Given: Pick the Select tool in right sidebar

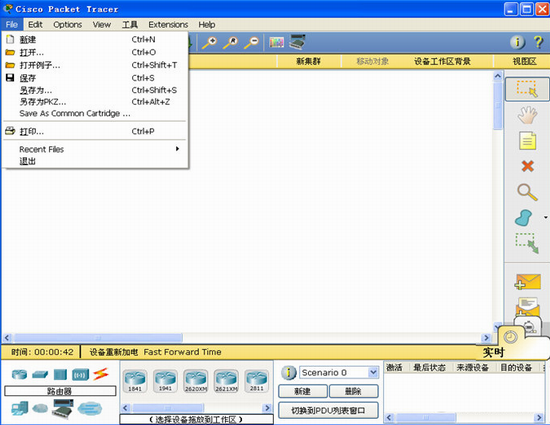Looking at the screenshot, I should pos(527,89).
